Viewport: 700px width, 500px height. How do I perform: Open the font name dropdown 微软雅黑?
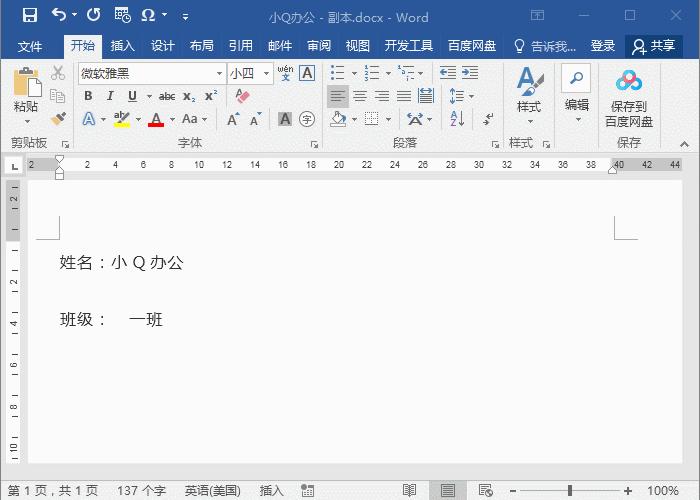click(220, 73)
